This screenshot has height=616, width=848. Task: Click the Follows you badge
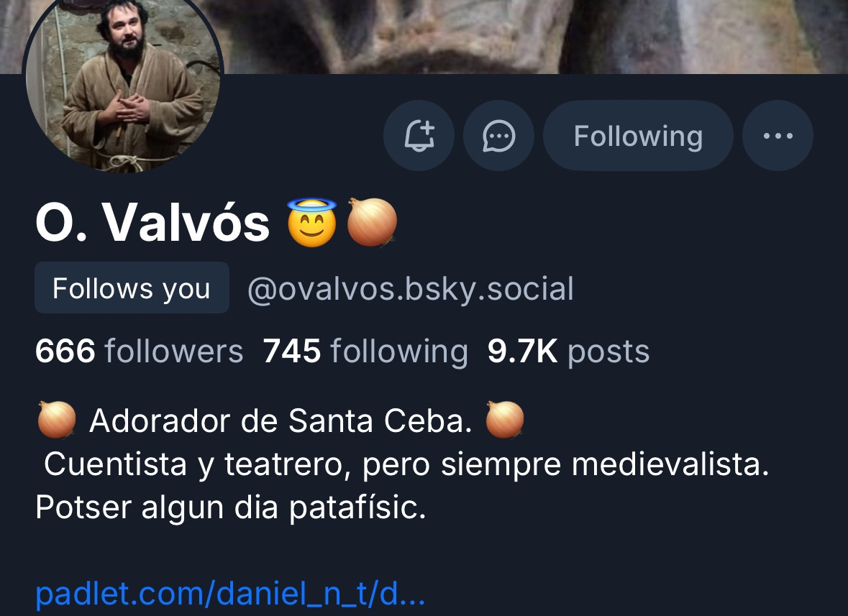coord(132,288)
